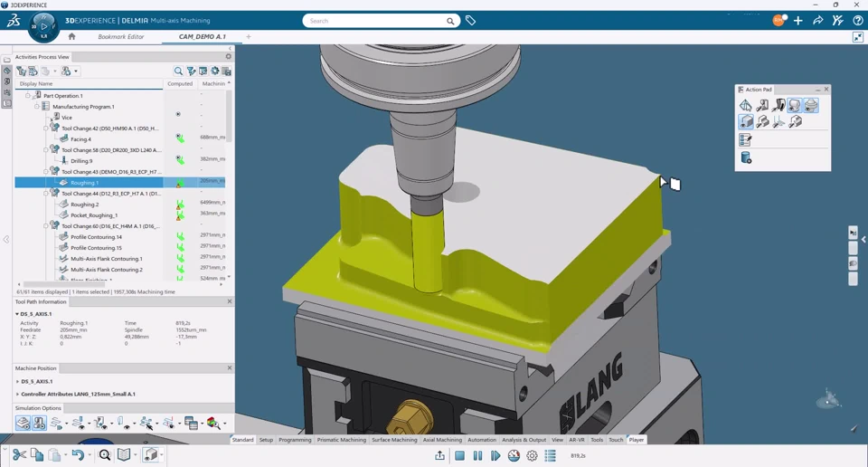This screenshot has width=868, height=467.
Task: Open the help question mark icon
Action: click(857, 21)
